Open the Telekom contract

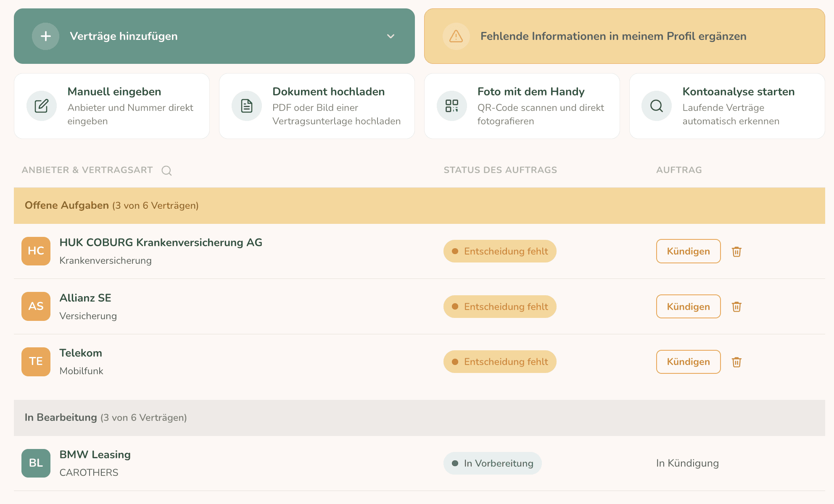81,353
